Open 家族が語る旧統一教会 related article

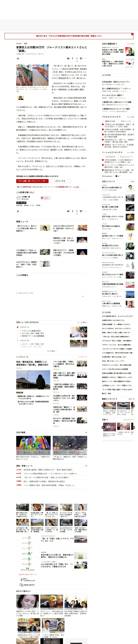click(27, 229)
